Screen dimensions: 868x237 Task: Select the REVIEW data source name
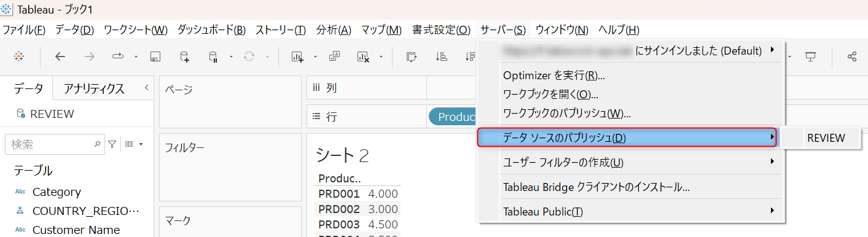tap(52, 114)
